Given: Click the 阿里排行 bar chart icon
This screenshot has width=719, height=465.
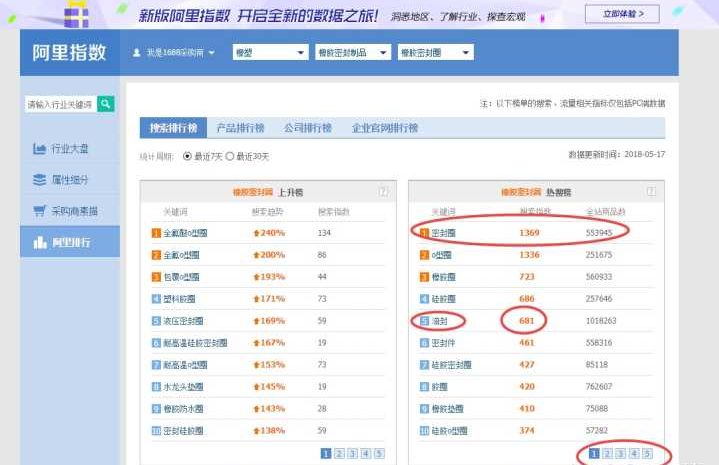Looking at the screenshot, I should pos(40,242).
